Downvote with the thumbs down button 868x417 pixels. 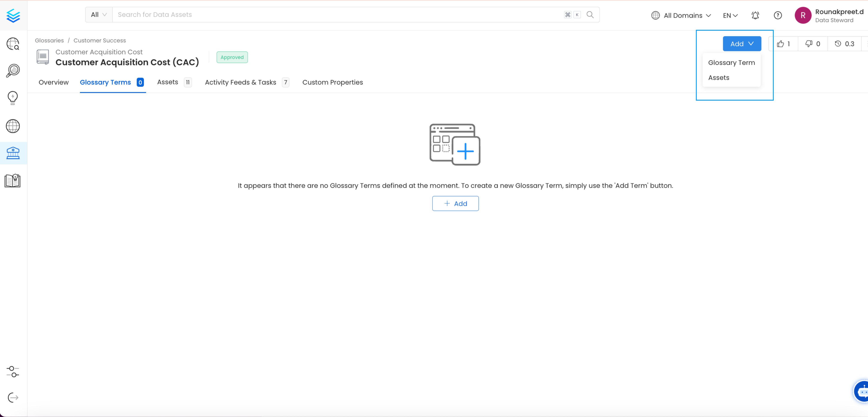click(x=813, y=44)
